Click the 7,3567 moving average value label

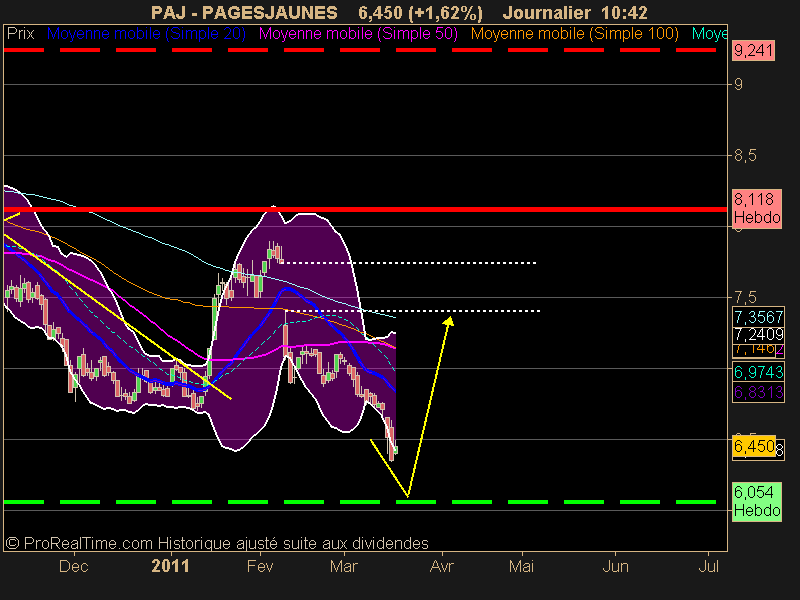click(758, 317)
